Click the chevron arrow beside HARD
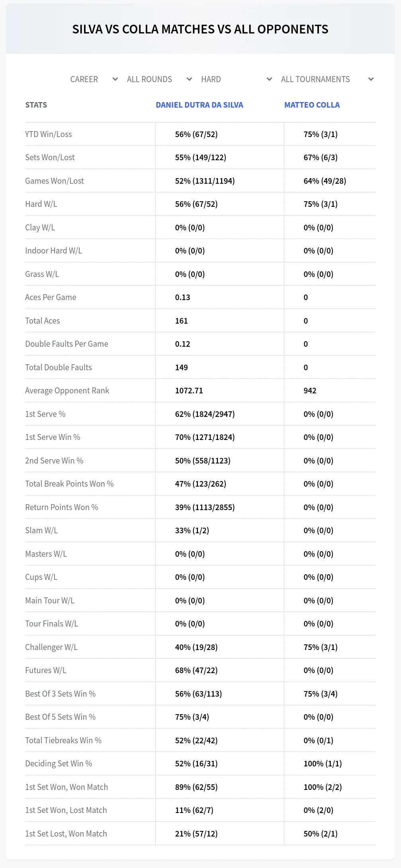Screen dimensions: 401x868 [269, 79]
